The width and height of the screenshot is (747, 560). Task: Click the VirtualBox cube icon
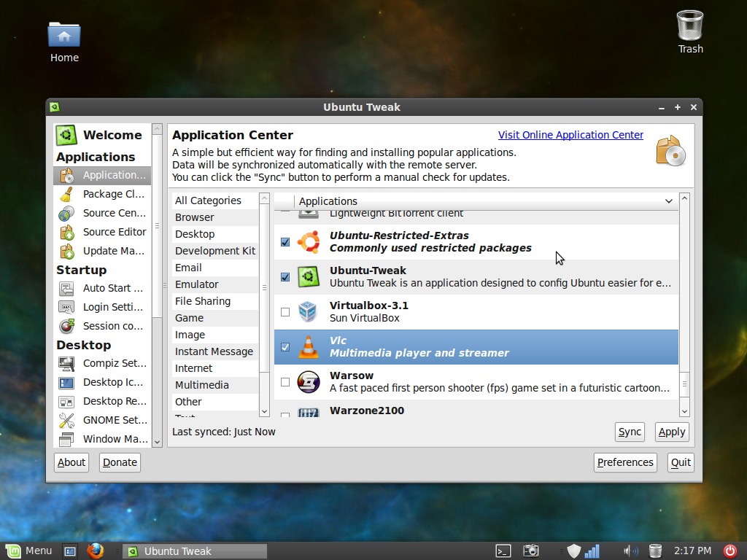pyautogui.click(x=308, y=312)
